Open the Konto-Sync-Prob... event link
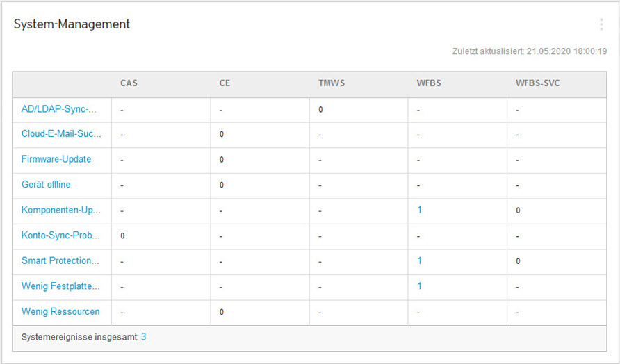 click(x=60, y=235)
